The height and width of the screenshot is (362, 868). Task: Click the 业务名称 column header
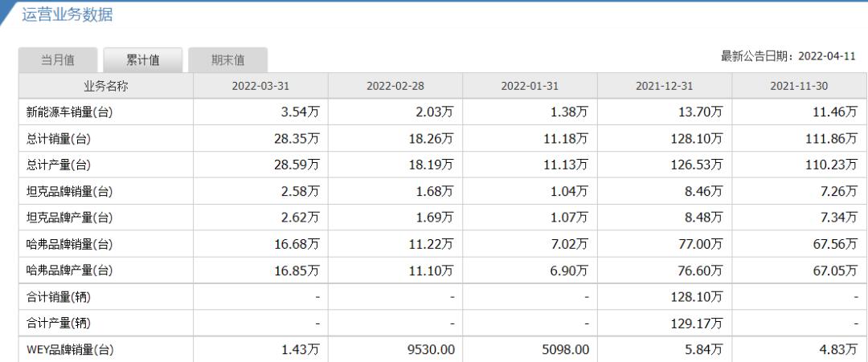(x=106, y=86)
